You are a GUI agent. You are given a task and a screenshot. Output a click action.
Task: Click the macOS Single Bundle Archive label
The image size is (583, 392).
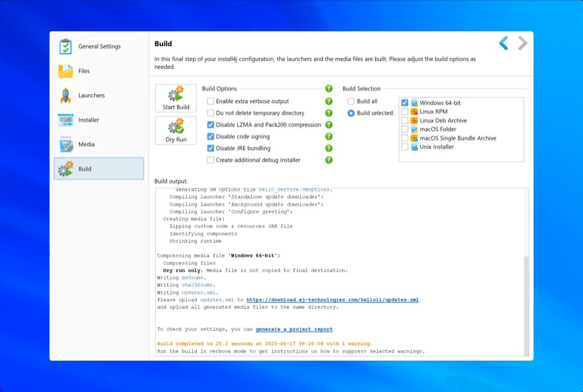pyautogui.click(x=458, y=138)
